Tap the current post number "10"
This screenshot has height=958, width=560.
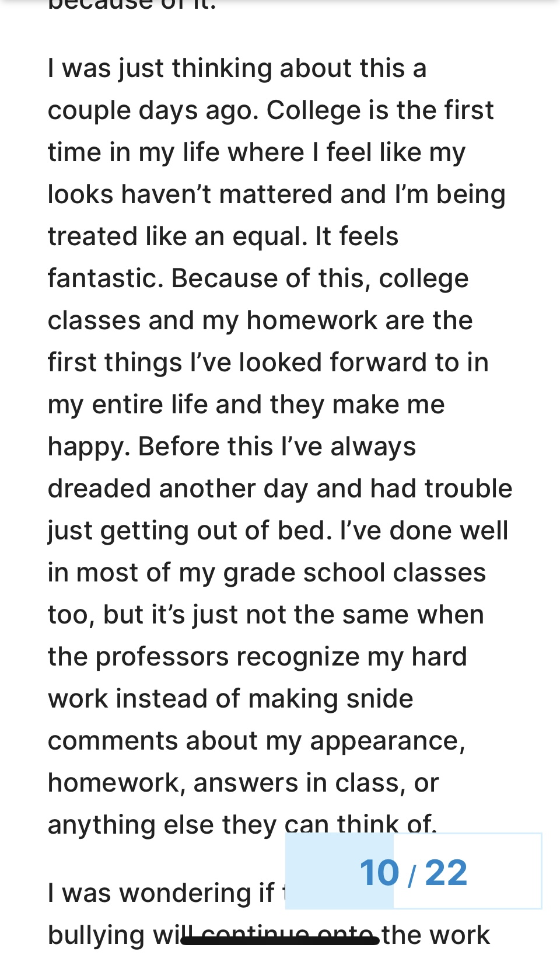[379, 873]
